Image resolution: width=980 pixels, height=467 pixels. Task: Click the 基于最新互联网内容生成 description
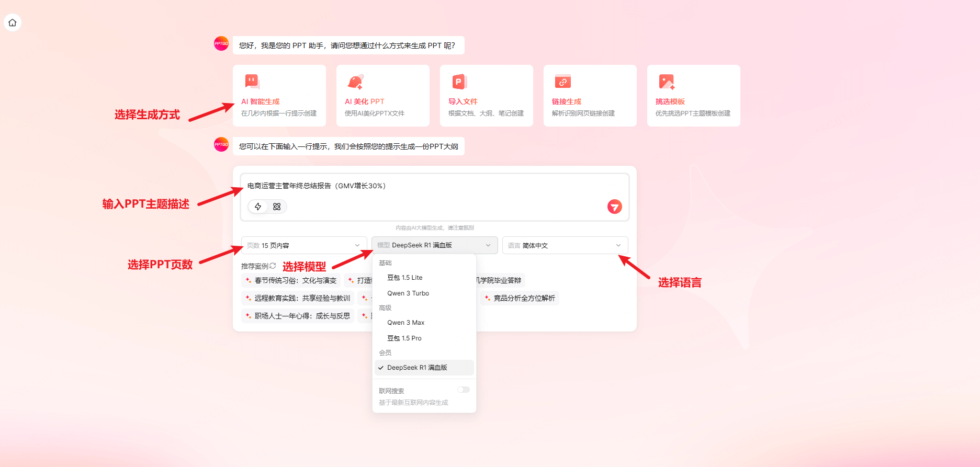pyautogui.click(x=413, y=403)
